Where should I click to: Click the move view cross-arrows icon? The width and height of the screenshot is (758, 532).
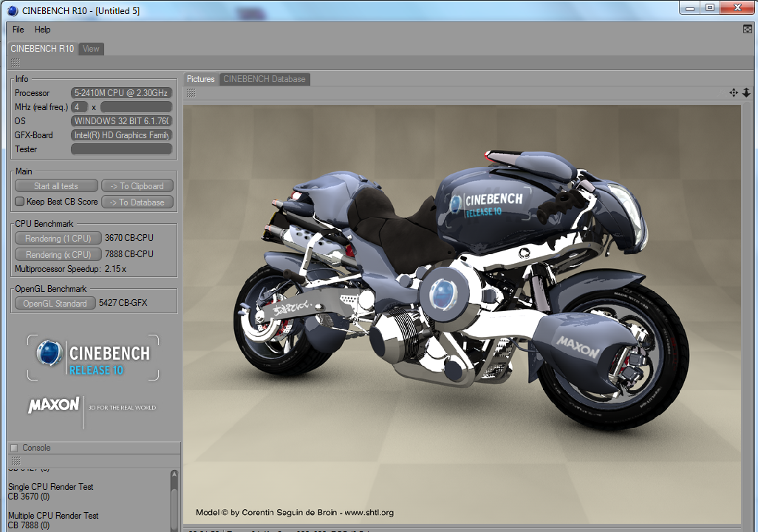point(734,93)
